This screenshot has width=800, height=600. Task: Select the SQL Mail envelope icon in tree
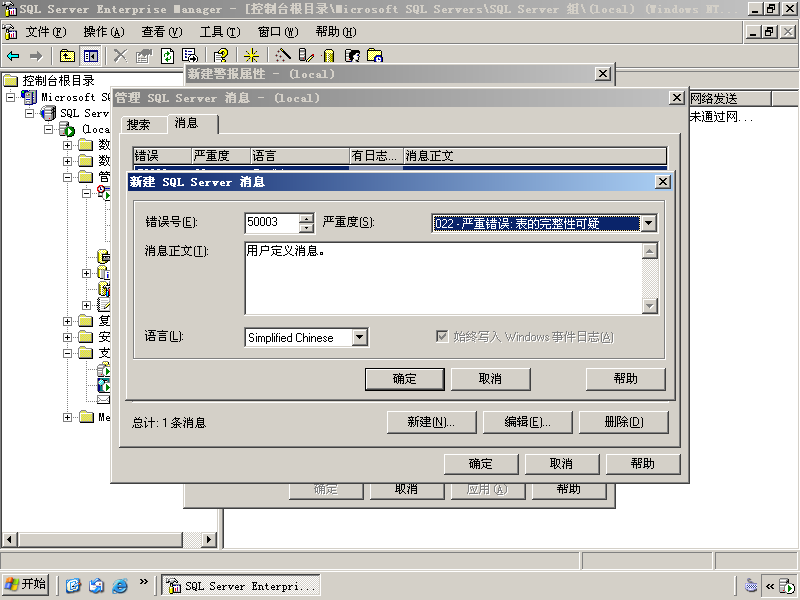click(x=104, y=399)
